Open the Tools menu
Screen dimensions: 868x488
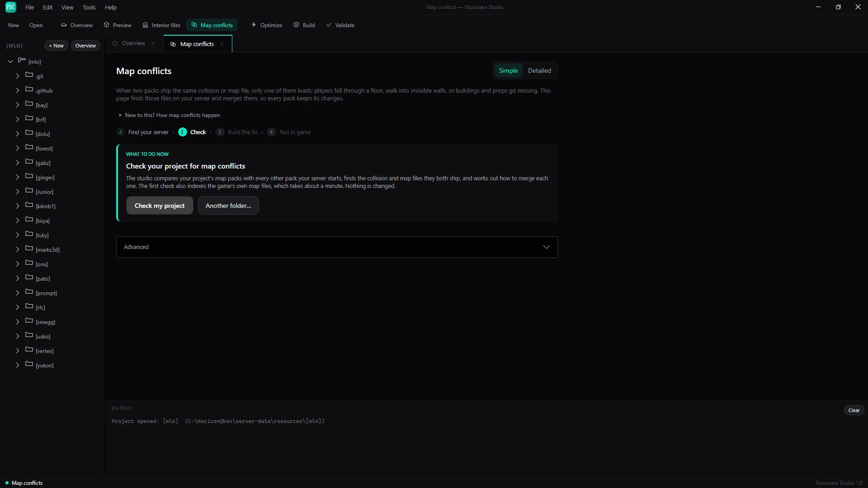89,7
